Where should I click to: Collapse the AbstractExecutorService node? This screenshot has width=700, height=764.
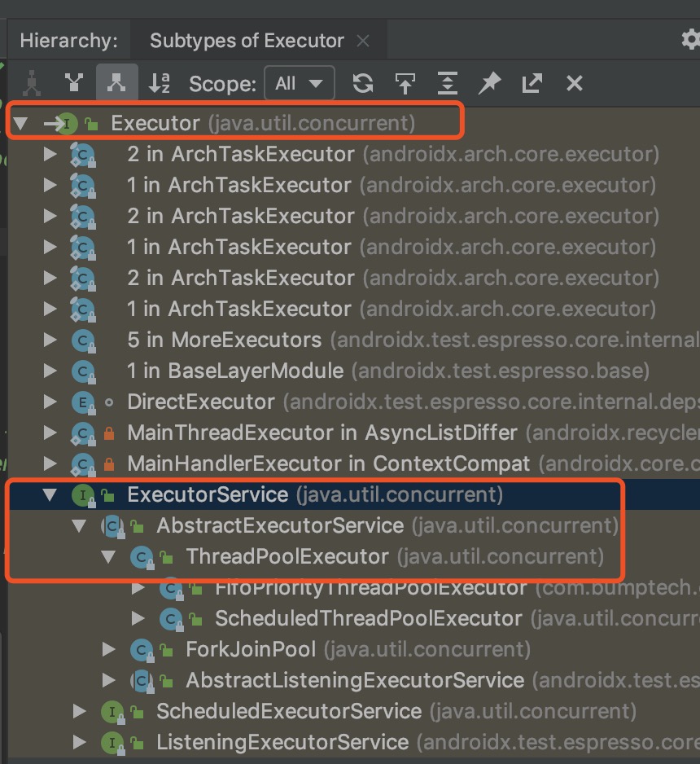(x=79, y=525)
